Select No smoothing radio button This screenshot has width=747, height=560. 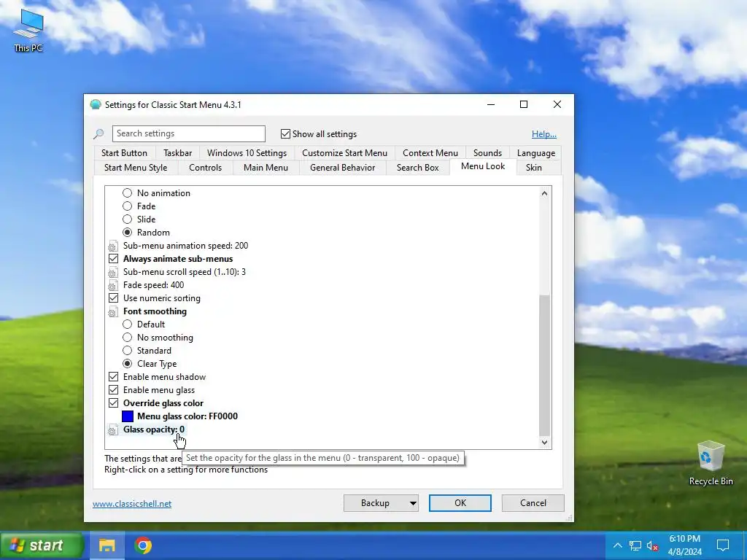[x=127, y=337]
